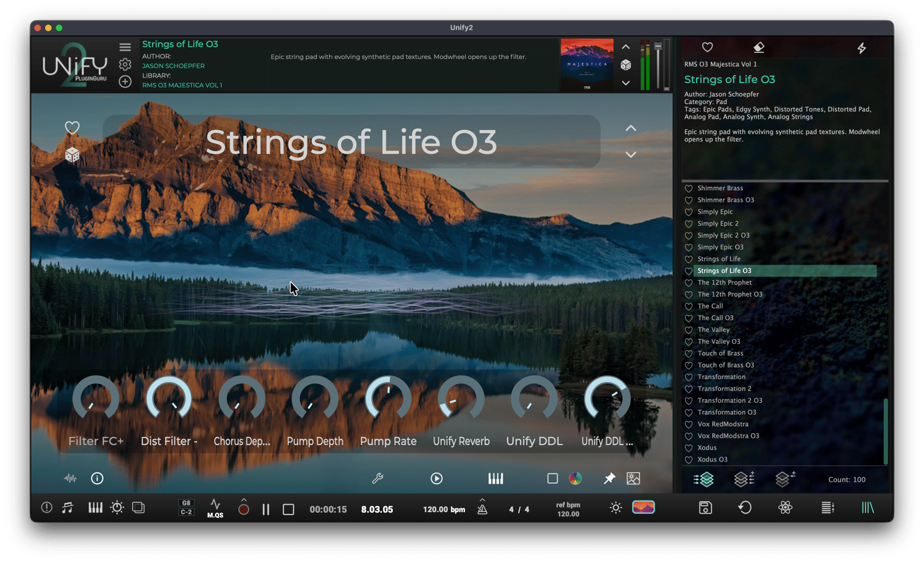924x562 pixels.
Task: Toggle the heart icon over the mountain picture
Action: (72, 127)
